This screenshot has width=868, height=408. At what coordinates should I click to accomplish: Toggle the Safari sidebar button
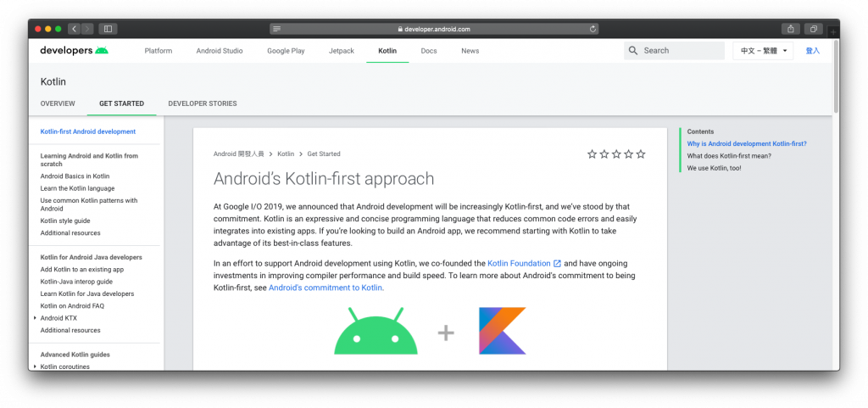click(108, 29)
